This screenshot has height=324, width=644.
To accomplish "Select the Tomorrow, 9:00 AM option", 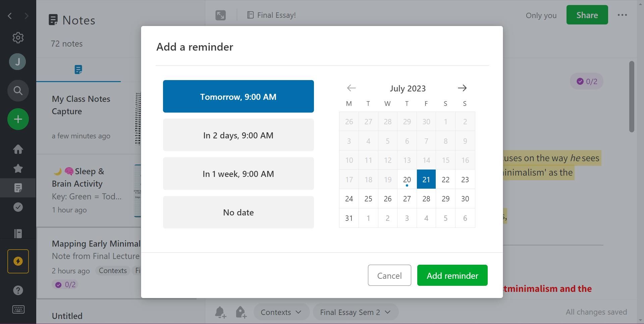I will [x=238, y=96].
